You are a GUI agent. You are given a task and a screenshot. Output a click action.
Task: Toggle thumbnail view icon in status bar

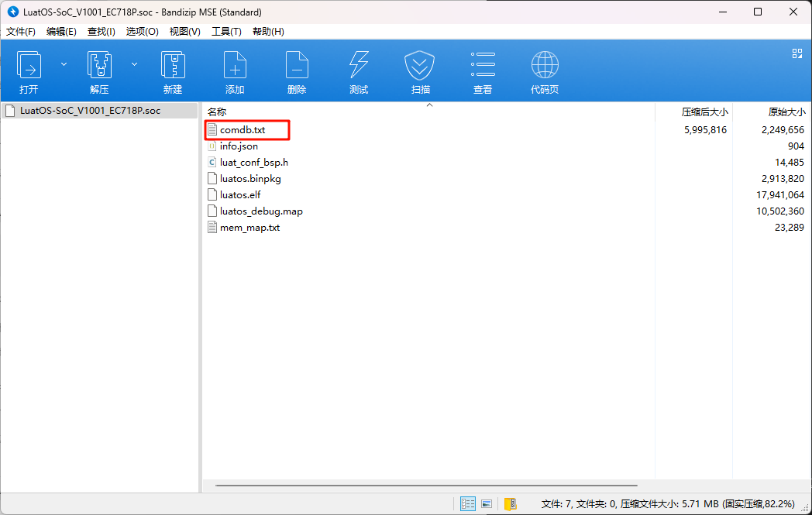tap(487, 503)
